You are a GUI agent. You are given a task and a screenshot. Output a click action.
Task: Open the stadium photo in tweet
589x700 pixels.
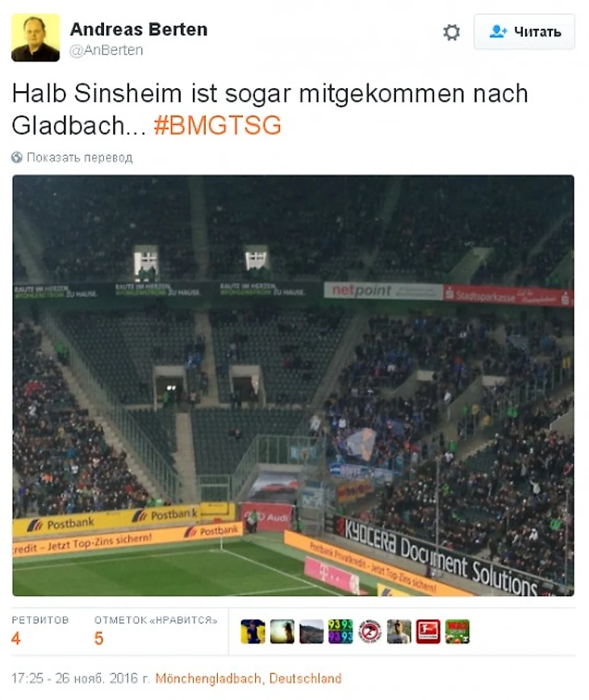coord(293,385)
